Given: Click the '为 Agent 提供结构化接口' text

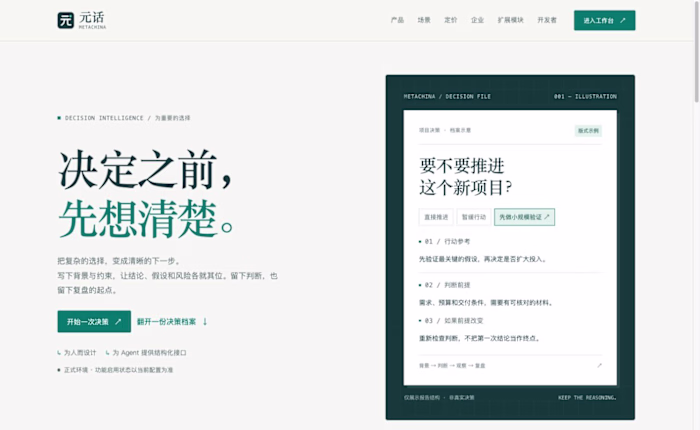Looking at the screenshot, I should (149, 353).
